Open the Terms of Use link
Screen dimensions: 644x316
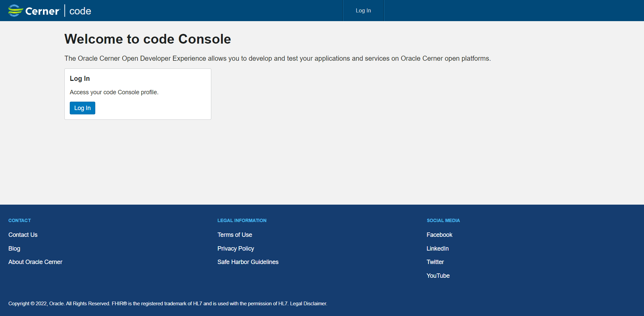pyautogui.click(x=235, y=235)
